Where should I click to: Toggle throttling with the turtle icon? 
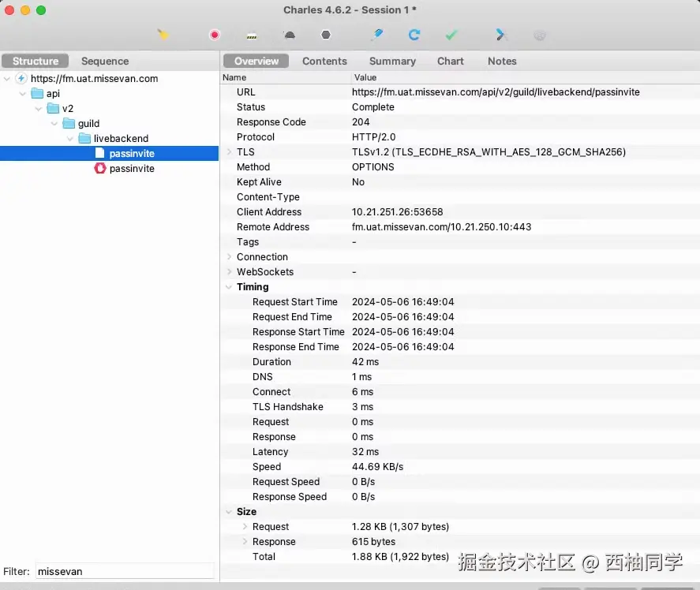290,35
